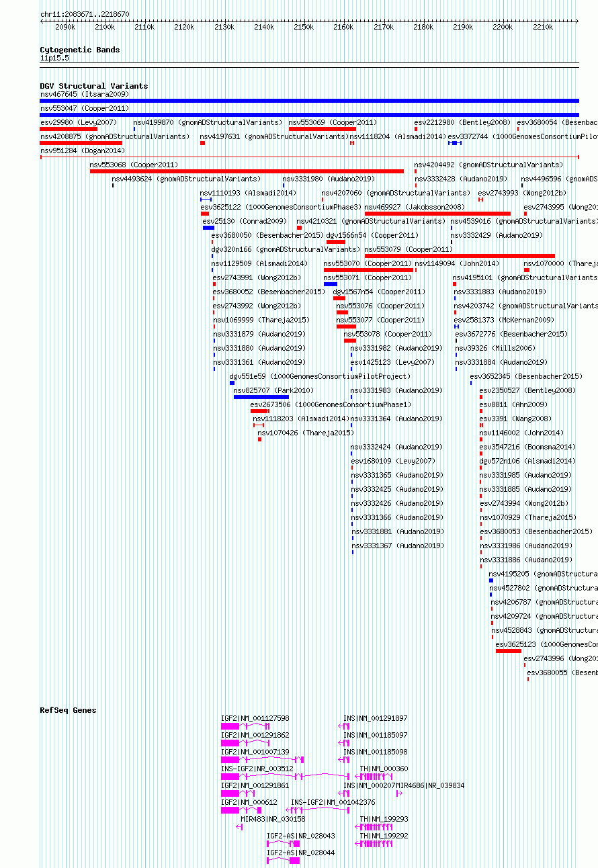
Task: Open IGF2-AS|NR_028044 transcript label
Action: pyautogui.click(x=300, y=853)
